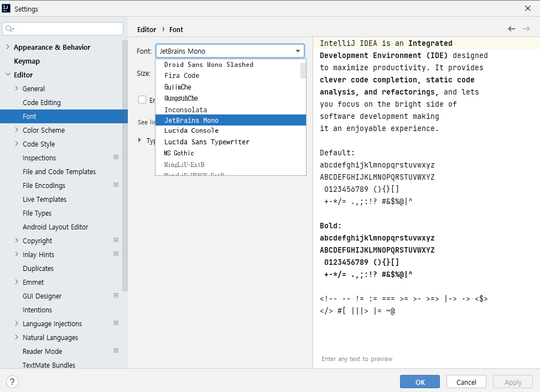Click the settings tree scrollbar
This screenshot has height=392, width=540.
click(x=124, y=165)
